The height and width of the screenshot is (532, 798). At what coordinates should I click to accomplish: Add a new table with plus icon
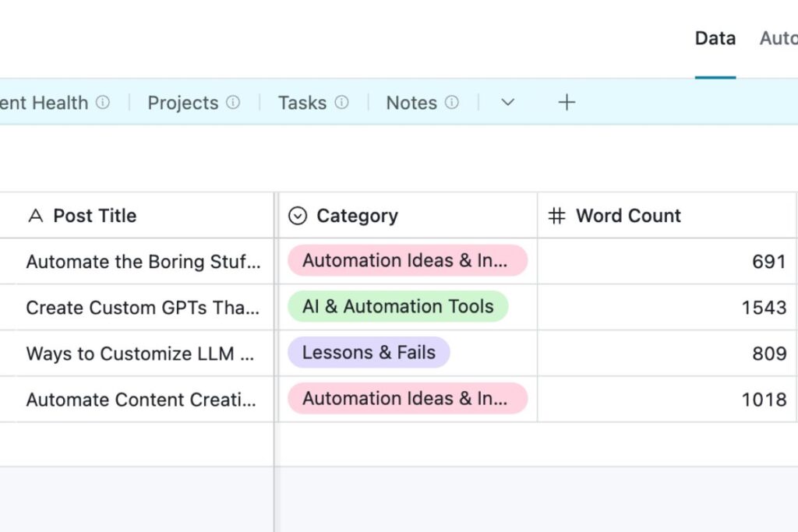[x=567, y=102]
